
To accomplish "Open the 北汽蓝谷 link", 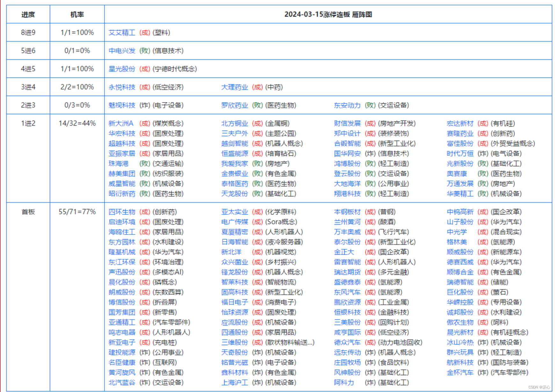I will pyautogui.click(x=122, y=382).
